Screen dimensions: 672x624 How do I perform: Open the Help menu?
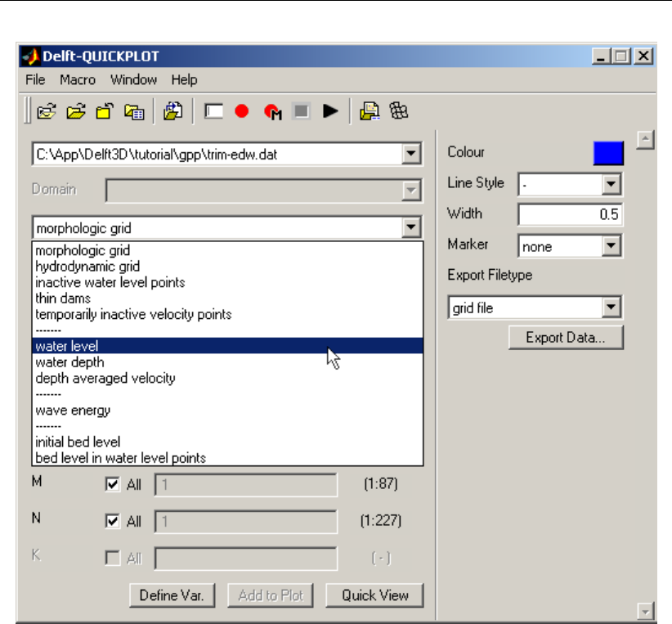click(184, 80)
